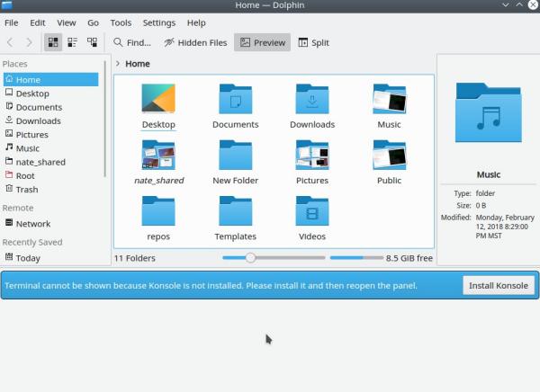The width and height of the screenshot is (540, 392).
Task: Click the Install Konsole button
Action: [x=499, y=286]
